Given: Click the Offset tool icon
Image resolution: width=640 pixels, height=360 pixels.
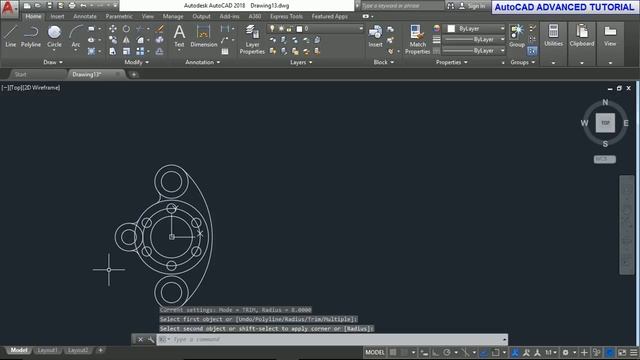Looking at the screenshot, I should click(160, 51).
